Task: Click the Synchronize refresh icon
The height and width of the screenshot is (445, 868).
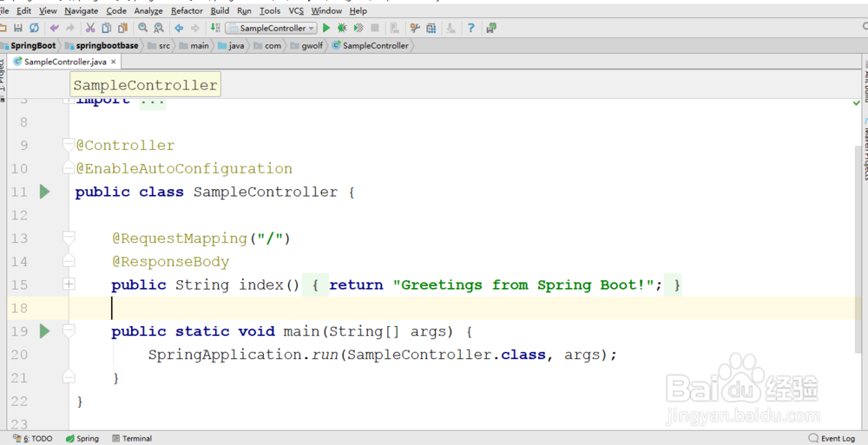Action: [35, 28]
